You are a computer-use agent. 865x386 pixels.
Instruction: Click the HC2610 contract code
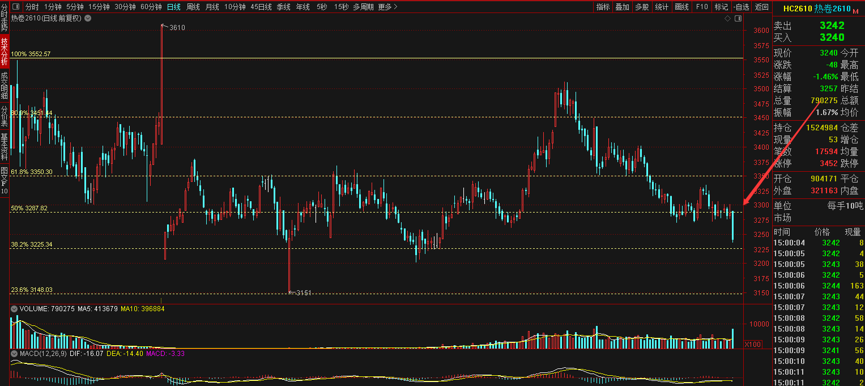798,8
